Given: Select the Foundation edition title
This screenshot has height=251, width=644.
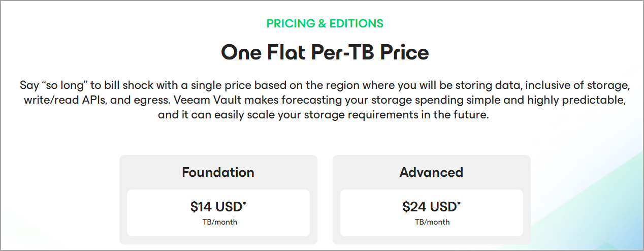Looking at the screenshot, I should [218, 172].
